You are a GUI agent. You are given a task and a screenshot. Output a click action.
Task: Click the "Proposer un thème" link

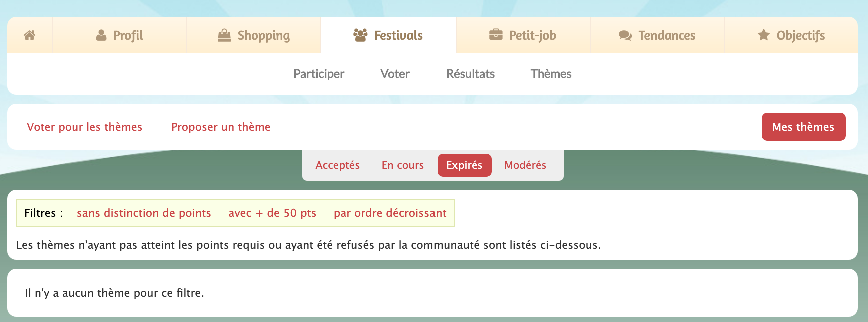221,127
